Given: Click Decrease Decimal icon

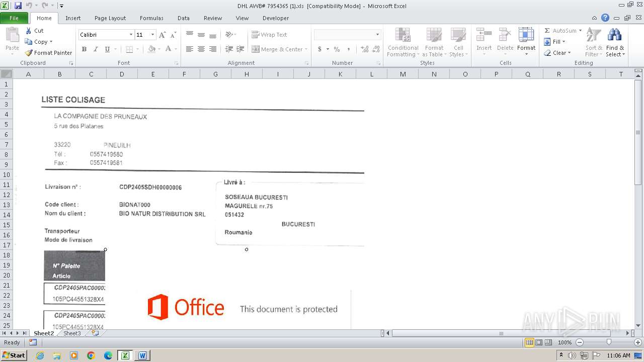Looking at the screenshot, I should [376, 49].
